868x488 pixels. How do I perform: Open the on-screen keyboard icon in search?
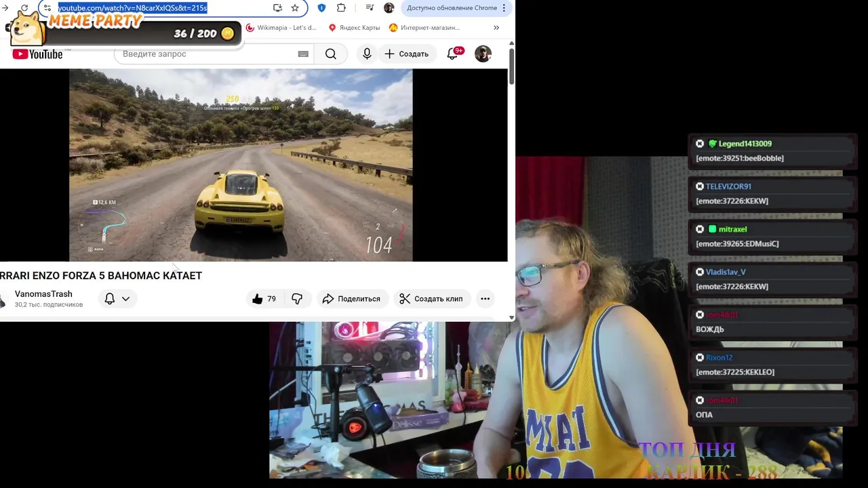pyautogui.click(x=303, y=54)
